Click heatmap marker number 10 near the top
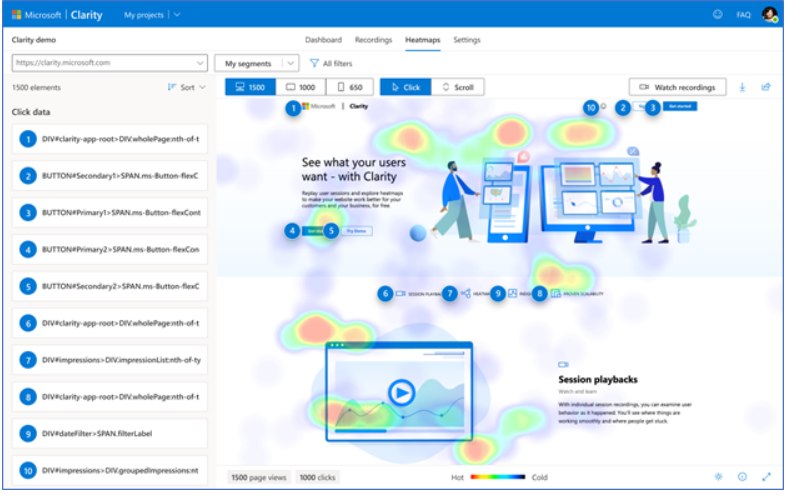800x498 pixels. click(591, 108)
